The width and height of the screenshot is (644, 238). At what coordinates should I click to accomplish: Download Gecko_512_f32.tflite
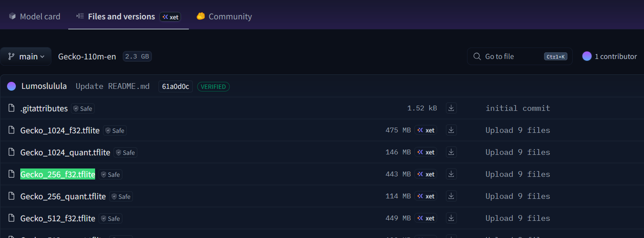451,218
